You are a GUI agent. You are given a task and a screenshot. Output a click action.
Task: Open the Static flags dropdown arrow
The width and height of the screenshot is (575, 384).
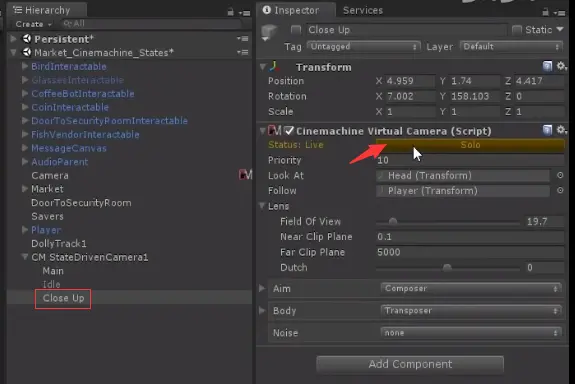tap(560, 29)
